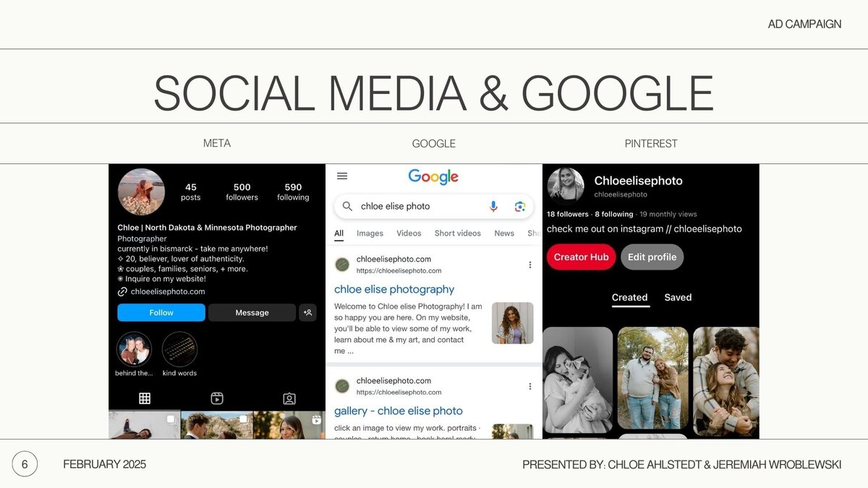Switch to the Saved tab on Pinterest
This screenshot has width=868, height=488.
coord(678,297)
